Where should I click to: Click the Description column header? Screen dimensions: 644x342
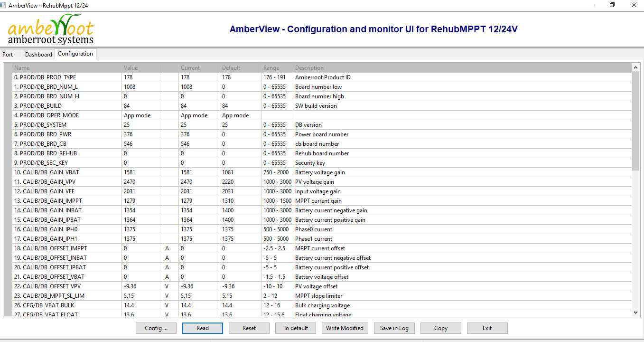pyautogui.click(x=463, y=68)
